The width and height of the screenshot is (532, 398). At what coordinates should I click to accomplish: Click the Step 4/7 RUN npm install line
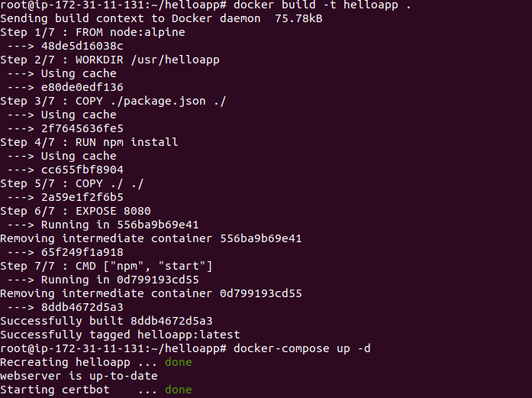89,142
